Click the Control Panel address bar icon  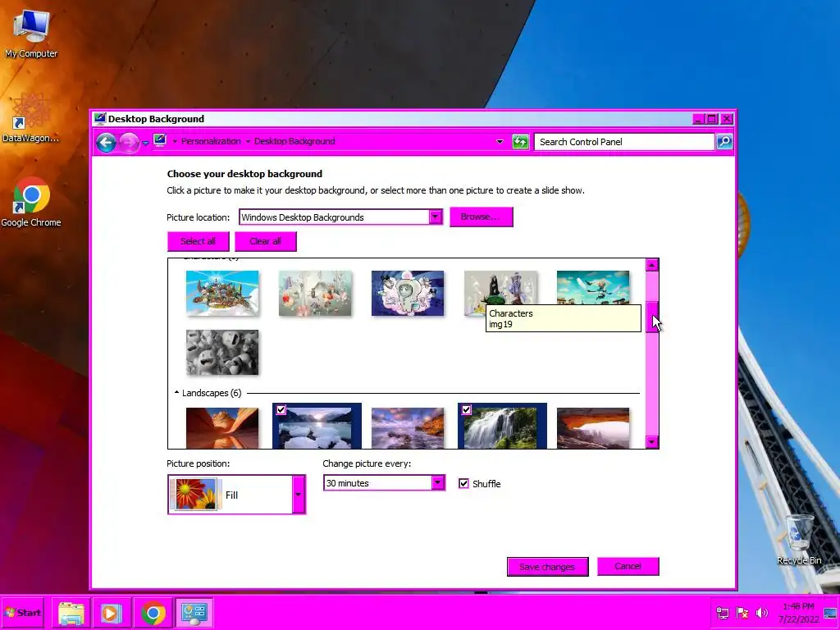pyautogui.click(x=160, y=141)
